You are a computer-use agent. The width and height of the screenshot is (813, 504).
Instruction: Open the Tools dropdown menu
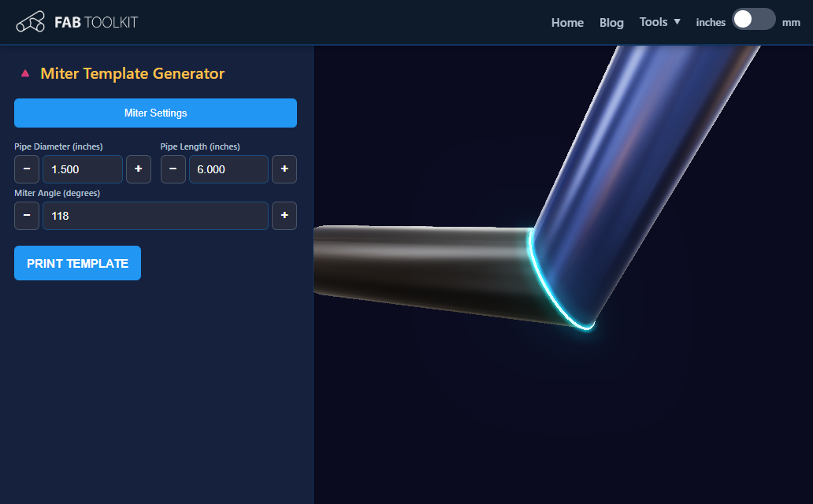(659, 22)
